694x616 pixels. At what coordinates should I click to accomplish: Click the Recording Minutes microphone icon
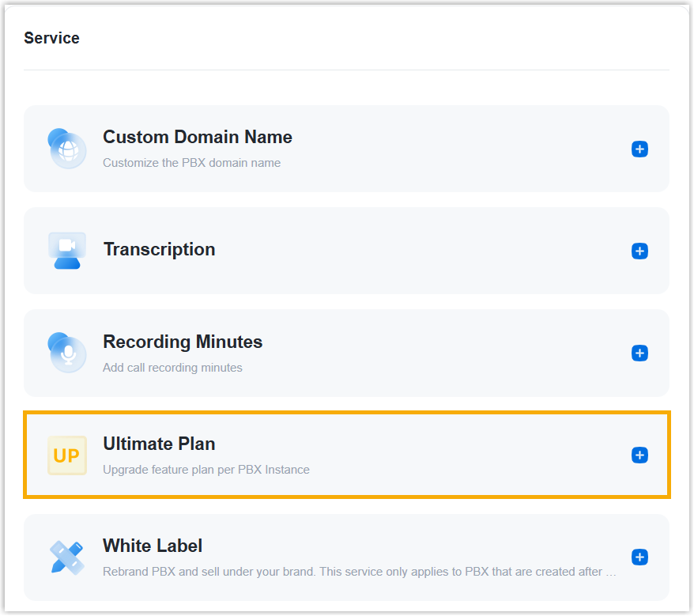click(x=67, y=353)
